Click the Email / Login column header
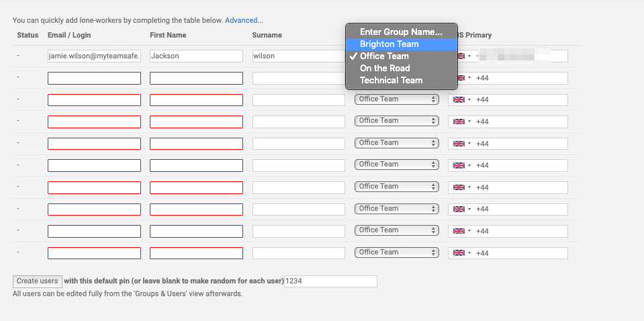644x321 pixels. click(69, 36)
